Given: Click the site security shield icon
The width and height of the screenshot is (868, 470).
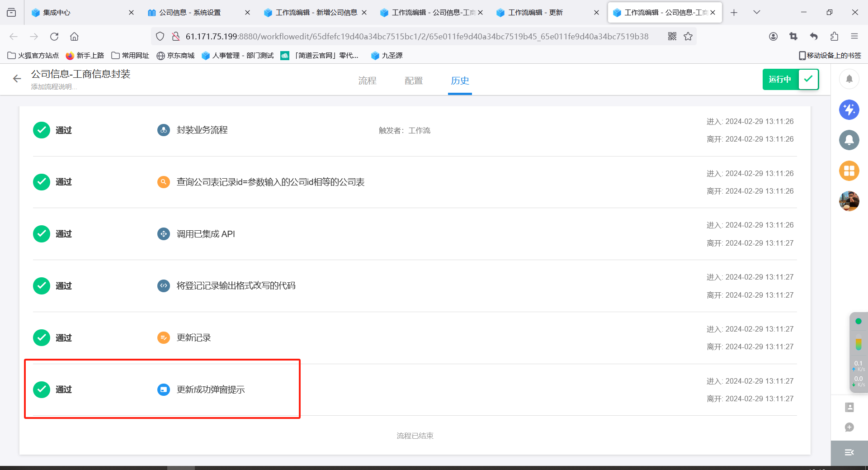Looking at the screenshot, I should point(160,37).
